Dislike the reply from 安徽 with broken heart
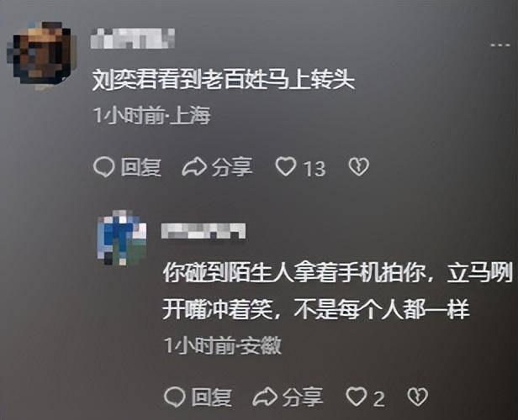518x420 pixels. (418, 396)
